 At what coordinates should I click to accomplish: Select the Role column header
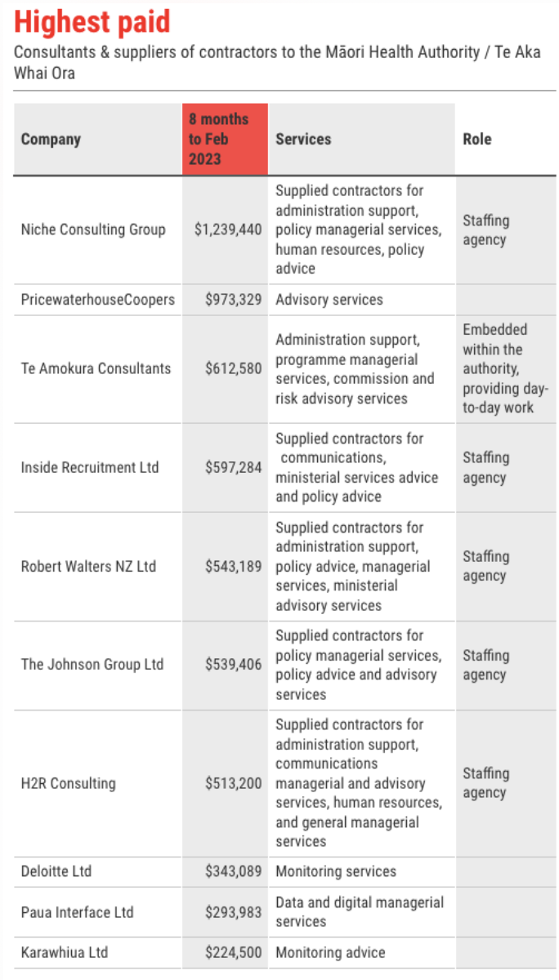(x=477, y=139)
